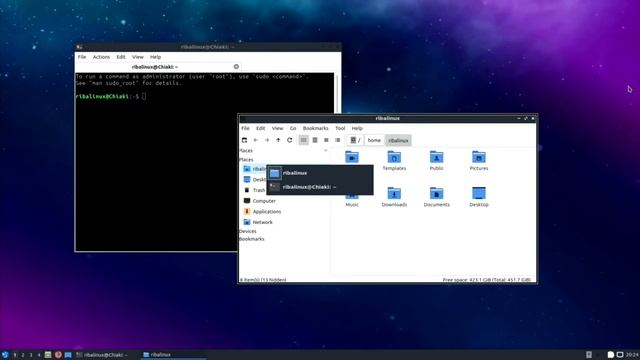
Task: Open the terminal Help menu
Action: tap(155, 57)
